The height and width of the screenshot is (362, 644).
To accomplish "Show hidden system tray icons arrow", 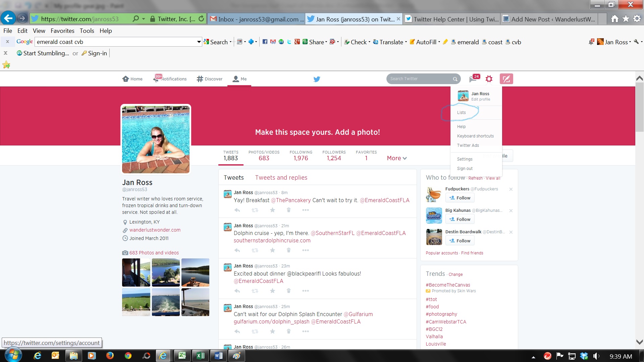I will (x=533, y=357).
